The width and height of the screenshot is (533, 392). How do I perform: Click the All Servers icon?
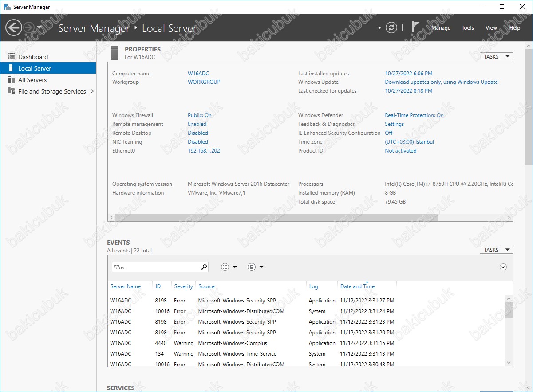coord(11,80)
